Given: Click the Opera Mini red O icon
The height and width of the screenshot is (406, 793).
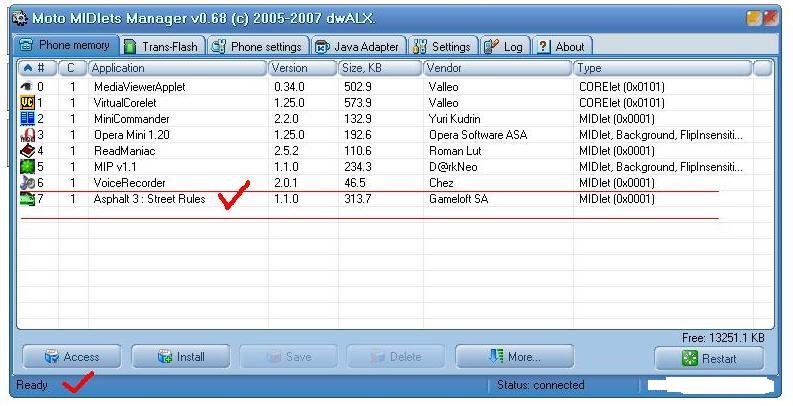Looking at the screenshot, I should (x=27, y=135).
